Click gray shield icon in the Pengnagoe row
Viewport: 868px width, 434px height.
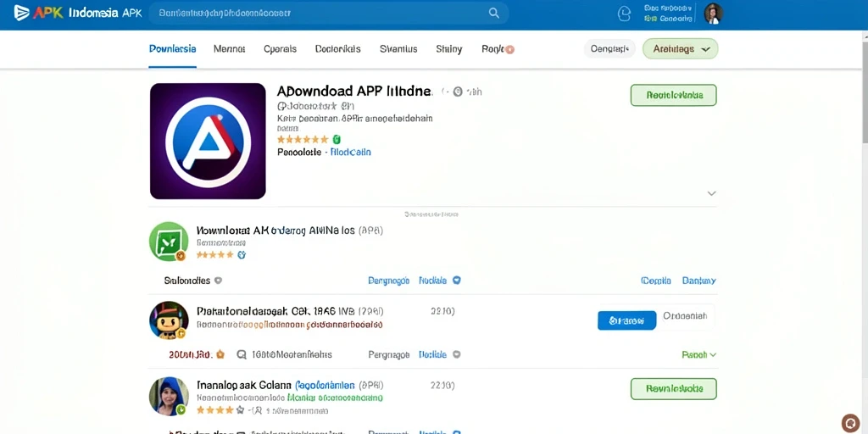point(456,355)
